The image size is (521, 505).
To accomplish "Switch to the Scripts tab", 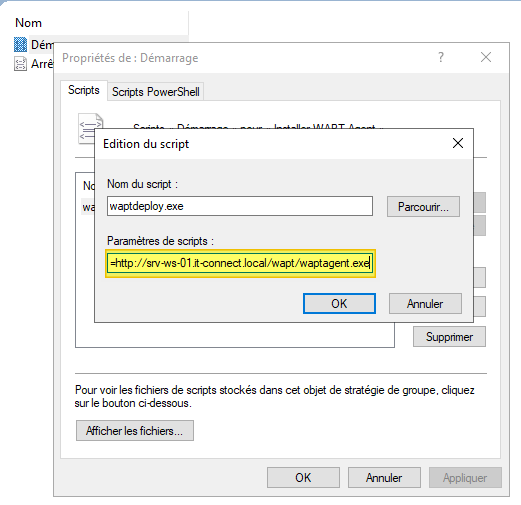I will (84, 90).
